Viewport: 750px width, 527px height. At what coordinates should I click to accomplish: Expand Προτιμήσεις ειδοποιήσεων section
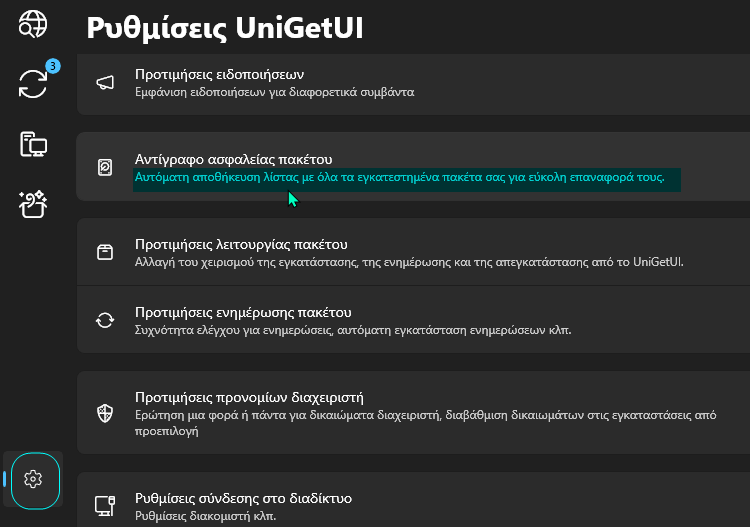(413, 83)
